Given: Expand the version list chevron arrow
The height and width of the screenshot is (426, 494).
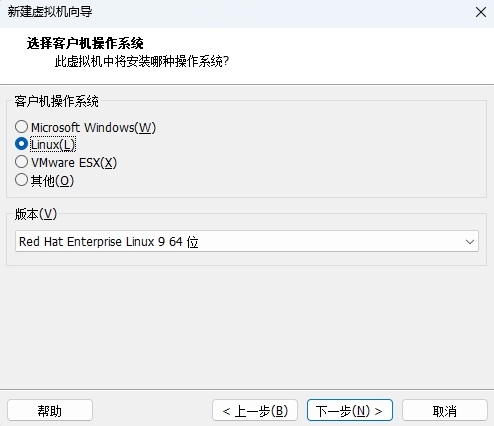Looking at the screenshot, I should point(470,242).
